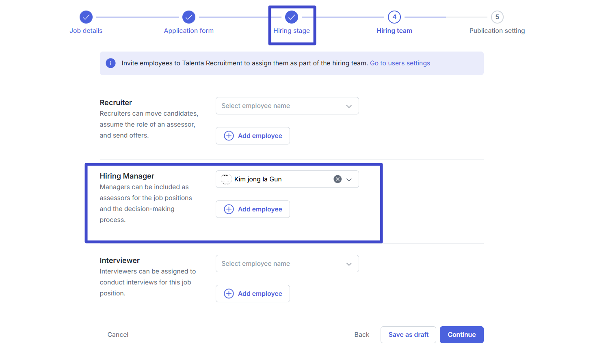The height and width of the screenshot is (364, 606).
Task: Click the step 4 Hiring team circle
Action: click(394, 17)
